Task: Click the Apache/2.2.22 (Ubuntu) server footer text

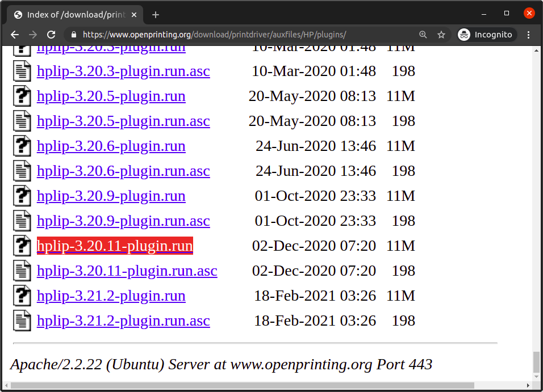Action: coord(222,364)
